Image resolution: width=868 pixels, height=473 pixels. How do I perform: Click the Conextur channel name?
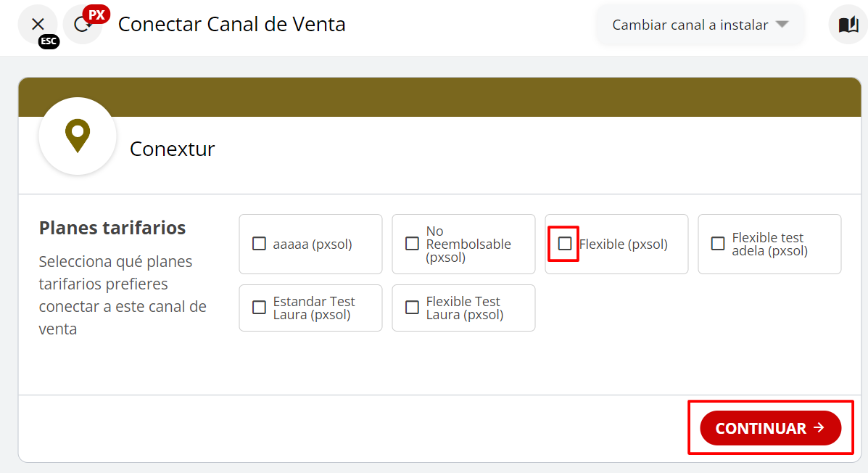click(x=173, y=149)
